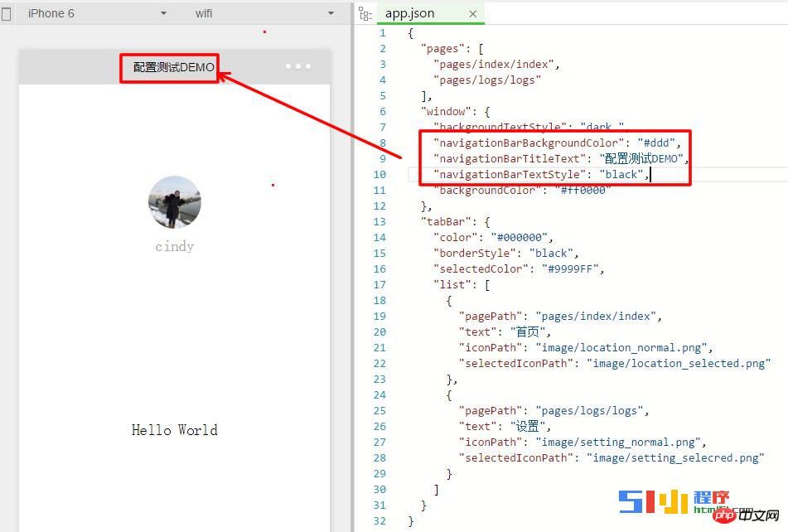Screen dimensions: 788x532
Task: Click the Hello World text
Action: tap(174, 429)
